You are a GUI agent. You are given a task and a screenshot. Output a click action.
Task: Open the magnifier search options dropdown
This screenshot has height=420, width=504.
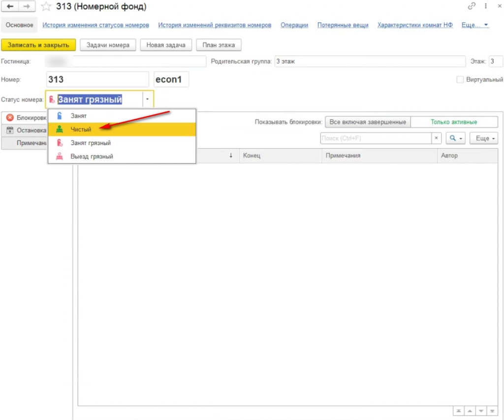click(x=455, y=138)
